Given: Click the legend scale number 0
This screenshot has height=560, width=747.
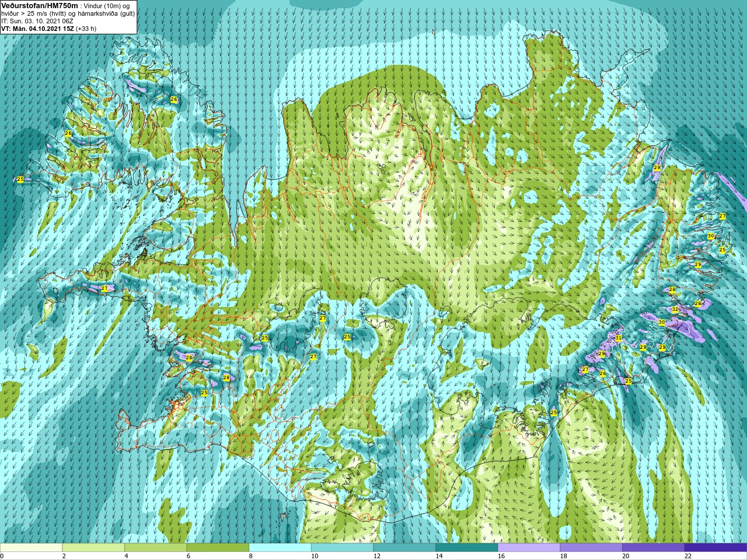Looking at the screenshot, I should pos(2,556).
